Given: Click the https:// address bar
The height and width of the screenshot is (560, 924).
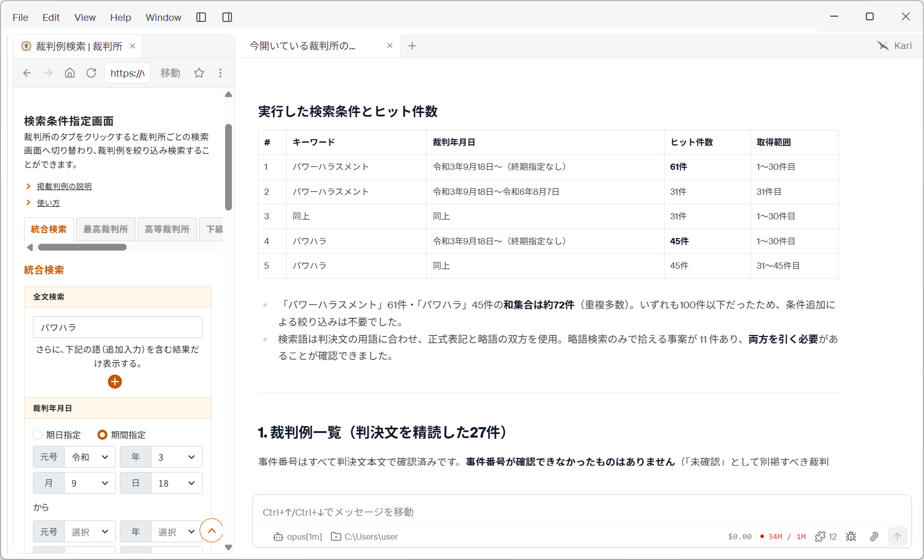Looking at the screenshot, I should tap(128, 73).
